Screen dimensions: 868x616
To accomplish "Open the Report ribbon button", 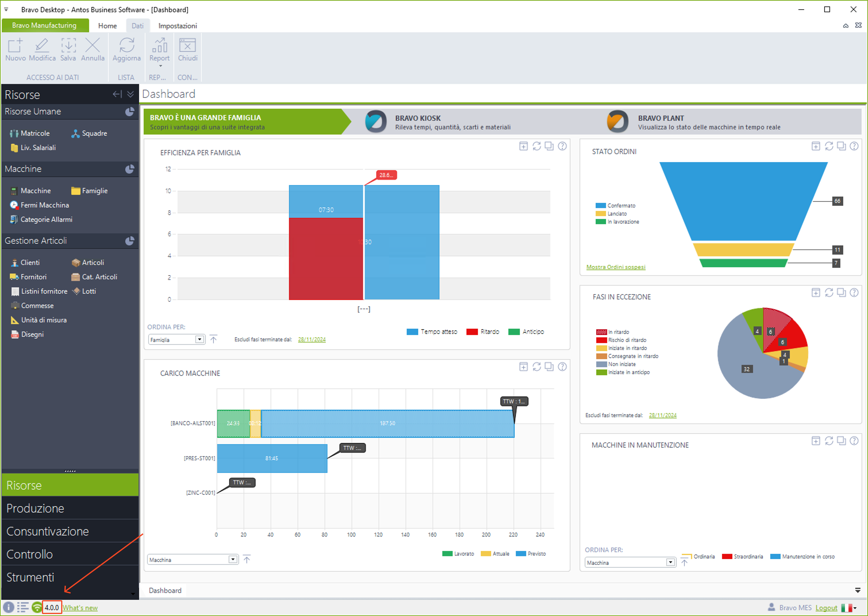I will [160, 52].
